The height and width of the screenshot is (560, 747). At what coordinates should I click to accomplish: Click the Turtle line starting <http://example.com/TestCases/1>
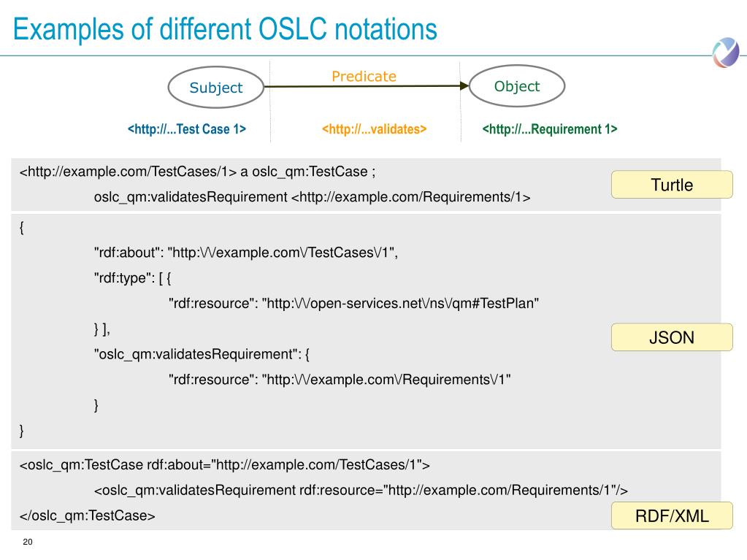(197, 172)
